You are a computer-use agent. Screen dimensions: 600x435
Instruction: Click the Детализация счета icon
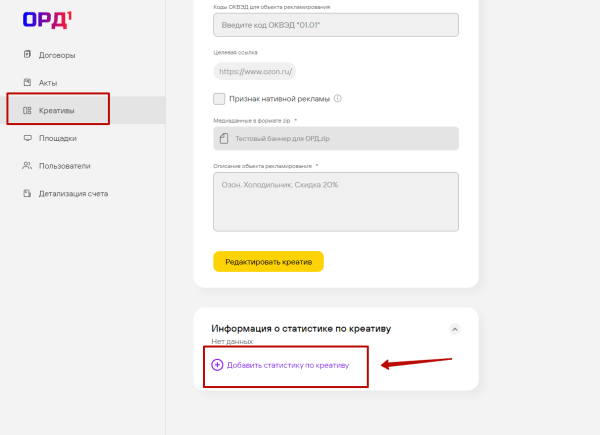(27, 193)
